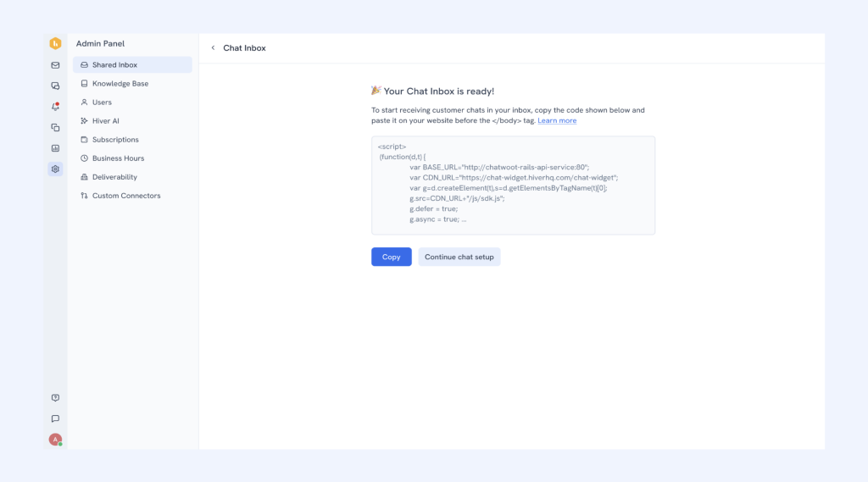
Task: Click the stacked copy icon in the rail
Action: (x=55, y=127)
